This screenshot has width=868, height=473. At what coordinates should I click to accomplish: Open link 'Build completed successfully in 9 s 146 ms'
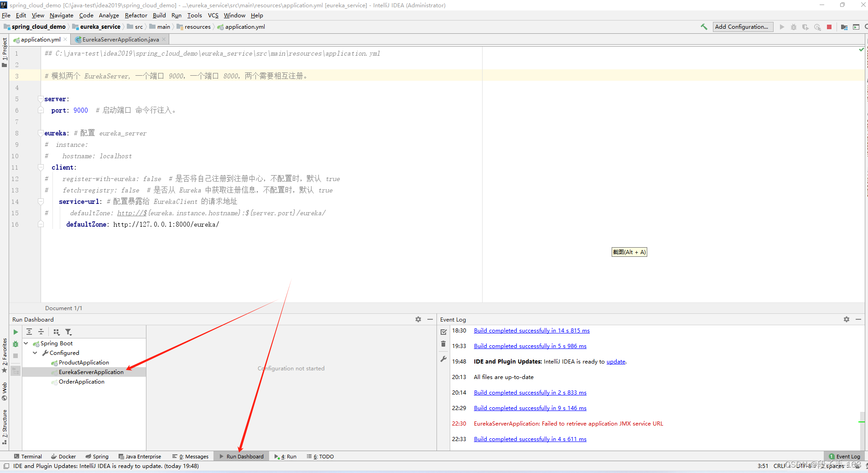pyautogui.click(x=530, y=408)
